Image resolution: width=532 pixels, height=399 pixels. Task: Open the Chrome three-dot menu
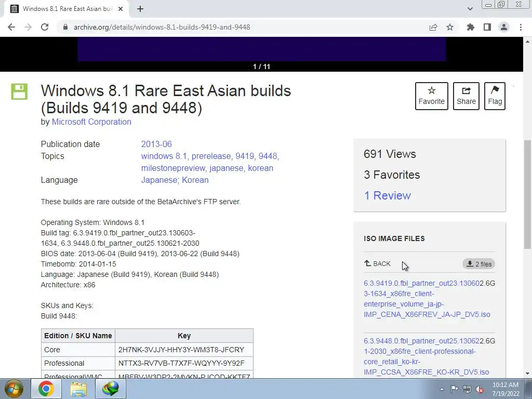click(521, 27)
